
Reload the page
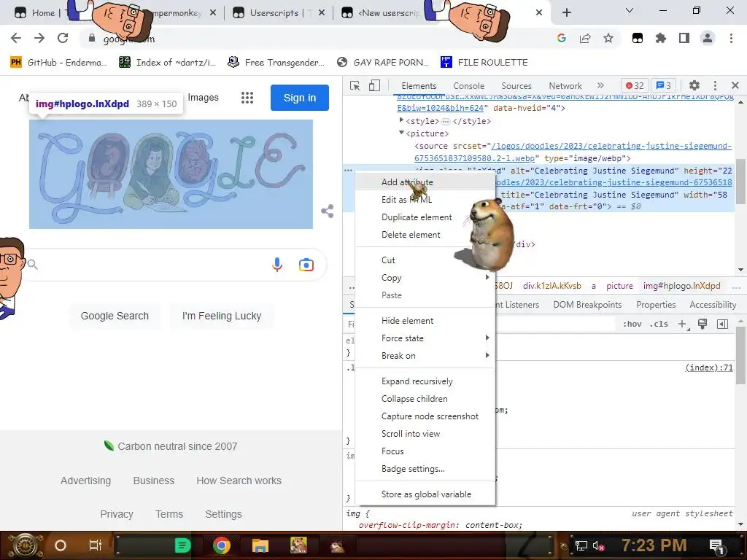pos(63,38)
